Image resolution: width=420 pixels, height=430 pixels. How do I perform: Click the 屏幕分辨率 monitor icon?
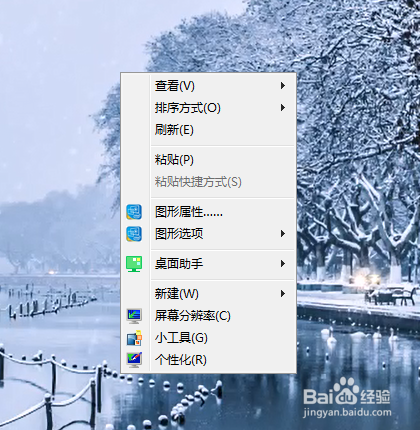pos(134,316)
